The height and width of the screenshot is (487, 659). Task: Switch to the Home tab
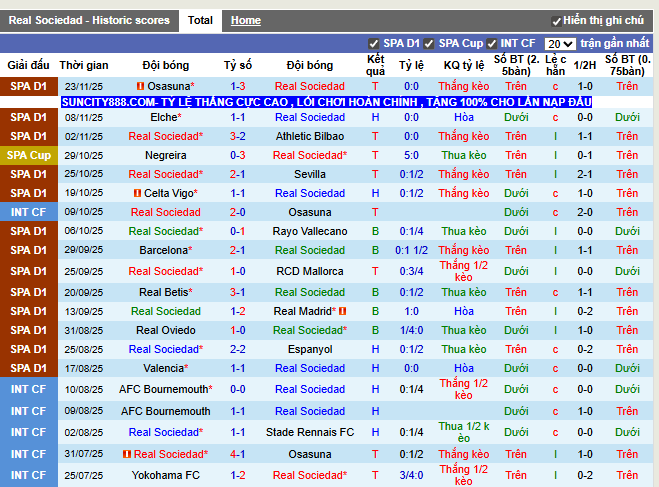pos(246,20)
